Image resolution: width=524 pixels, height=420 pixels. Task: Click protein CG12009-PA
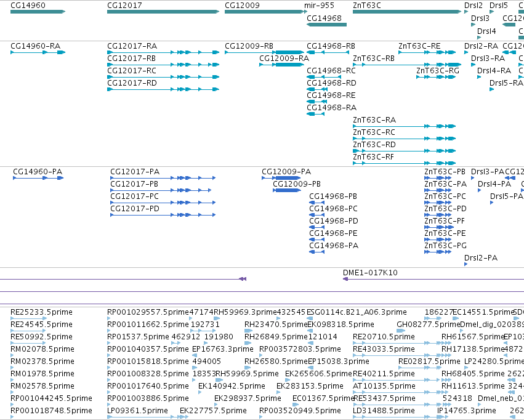click(286, 172)
